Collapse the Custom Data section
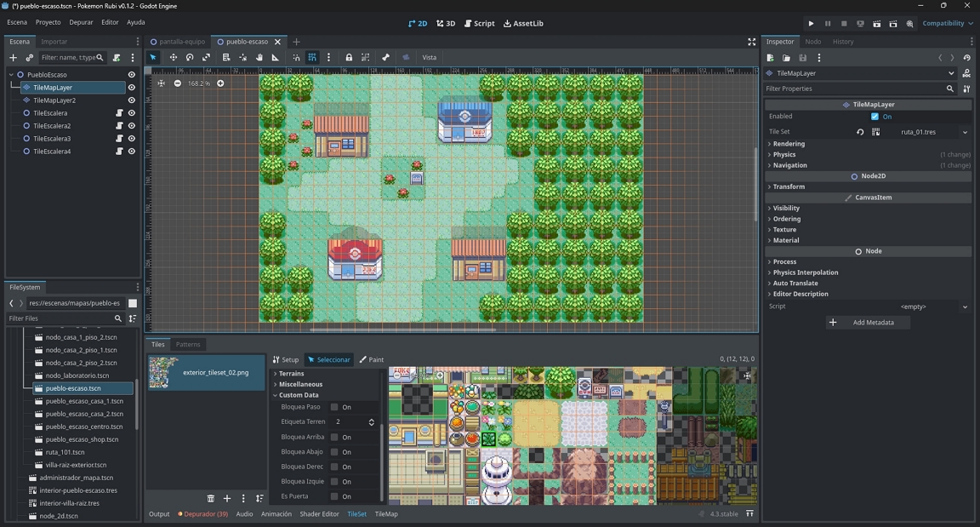 (x=298, y=395)
